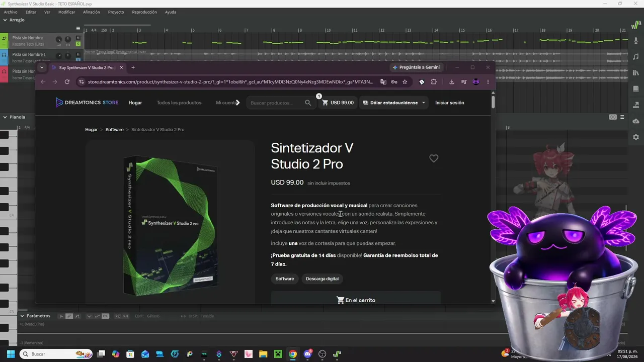Open the Afinación menu
The image size is (644, 362).
tap(92, 12)
